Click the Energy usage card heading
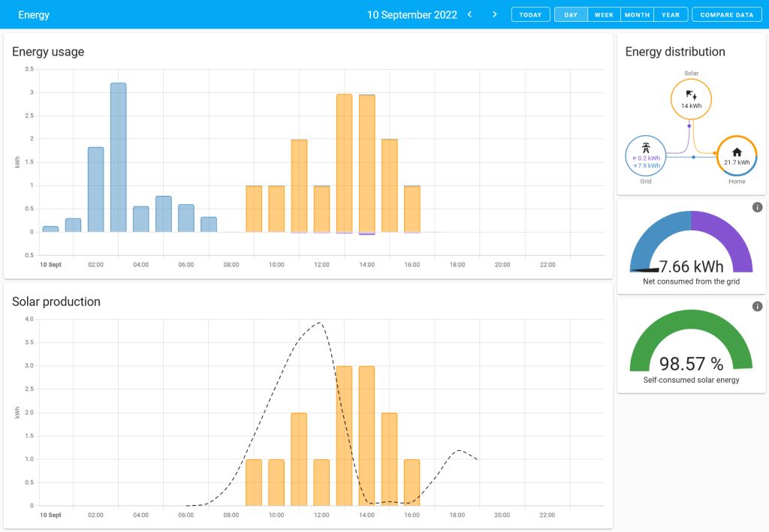The image size is (769, 532). [x=48, y=52]
